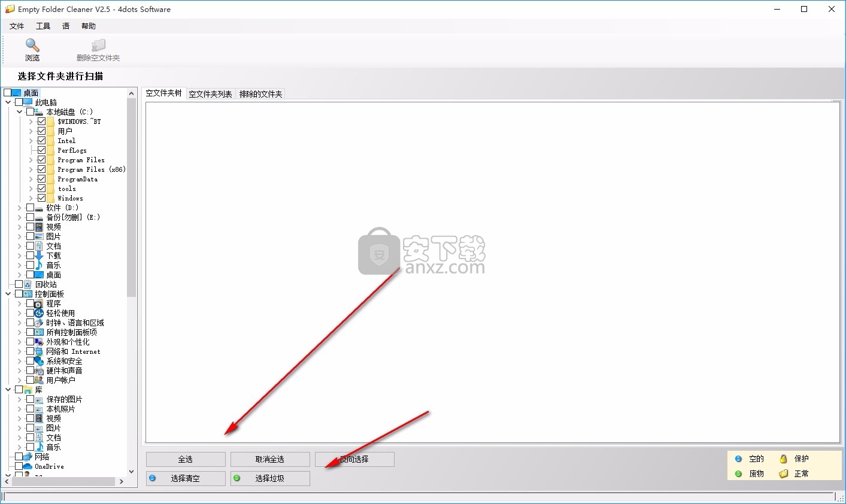Click the 网络和 Internet icon
This screenshot has width=846, height=504.
coord(39,351)
